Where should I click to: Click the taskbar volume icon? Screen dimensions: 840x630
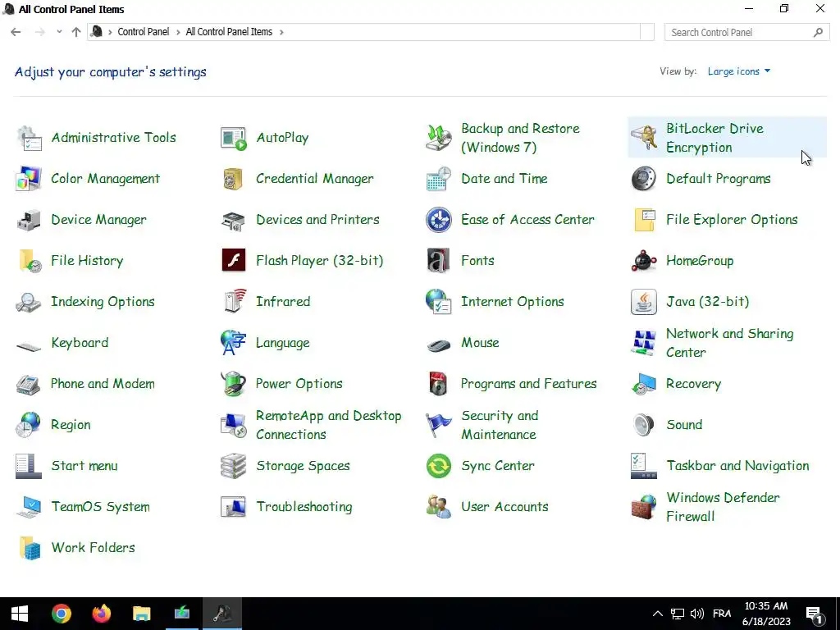(x=697, y=614)
